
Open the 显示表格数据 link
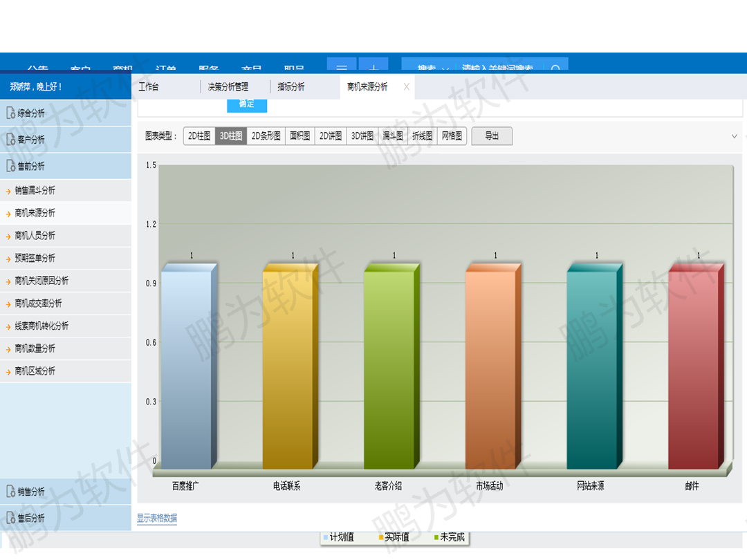click(157, 518)
